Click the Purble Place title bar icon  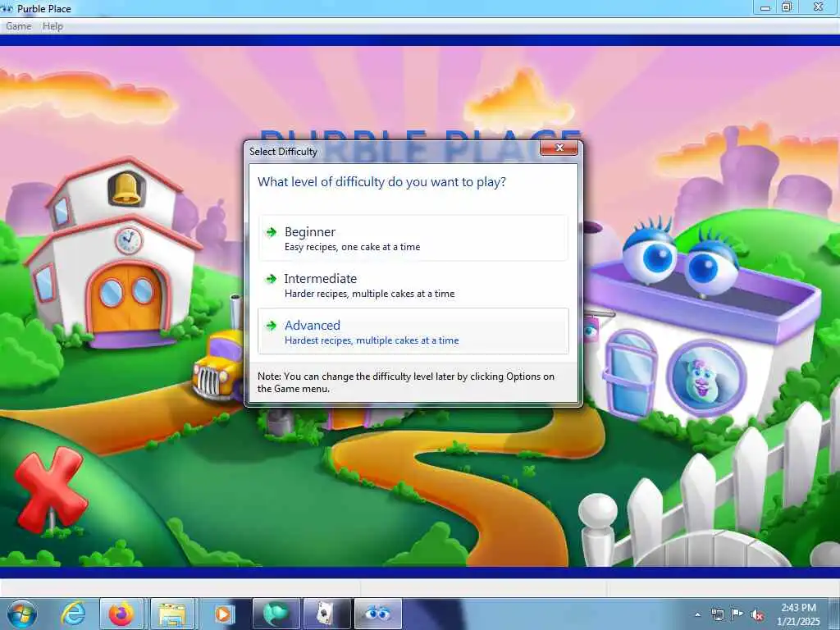click(x=7, y=8)
